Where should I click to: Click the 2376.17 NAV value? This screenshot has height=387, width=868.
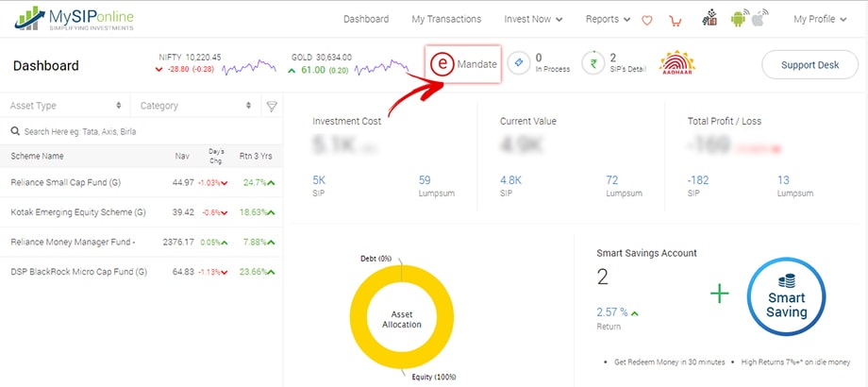coord(178,242)
